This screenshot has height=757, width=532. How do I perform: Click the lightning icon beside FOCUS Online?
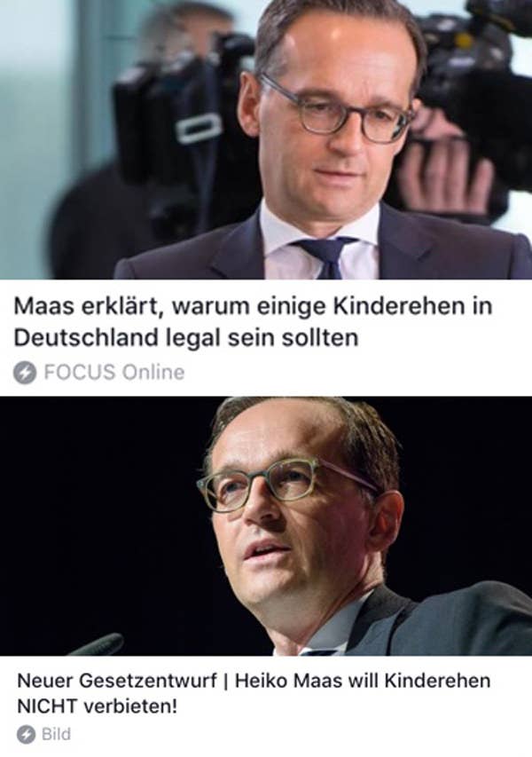click(25, 373)
